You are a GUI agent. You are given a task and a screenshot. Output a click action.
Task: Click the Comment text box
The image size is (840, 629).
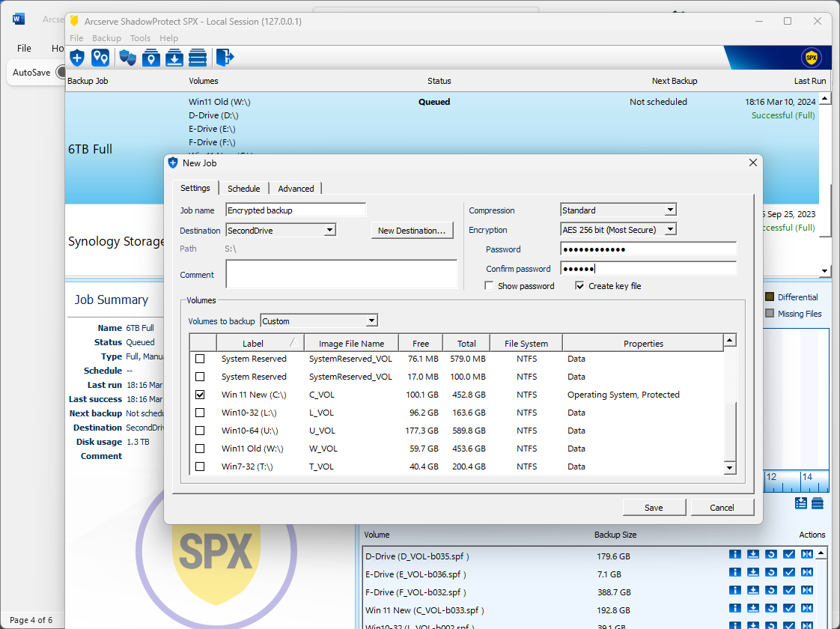(x=341, y=274)
